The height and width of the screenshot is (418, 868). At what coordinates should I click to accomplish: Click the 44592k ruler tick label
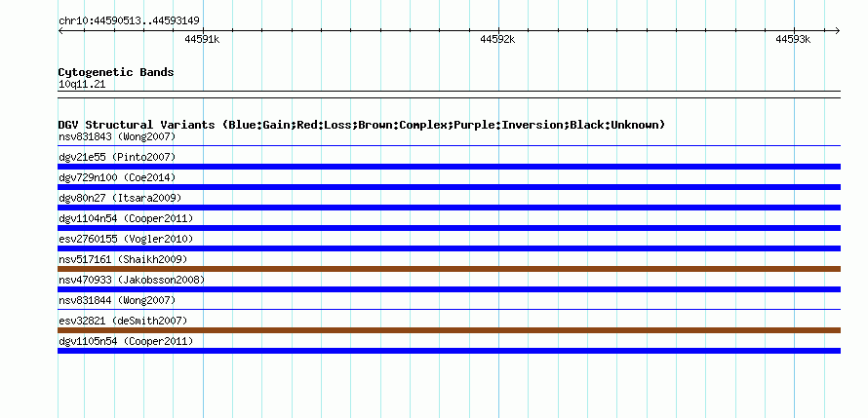(497, 39)
